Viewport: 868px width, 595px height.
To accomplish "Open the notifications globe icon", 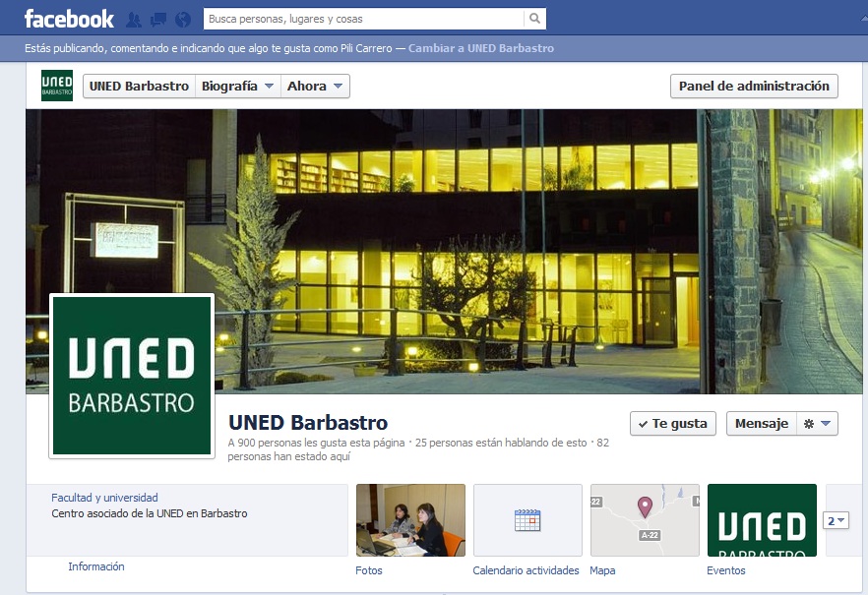I will (x=183, y=20).
